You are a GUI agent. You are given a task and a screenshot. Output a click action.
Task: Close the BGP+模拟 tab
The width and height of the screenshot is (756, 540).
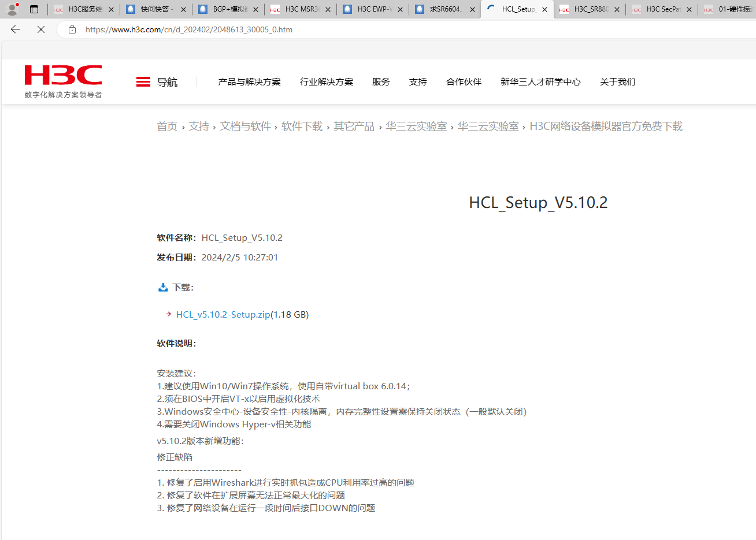[255, 9]
